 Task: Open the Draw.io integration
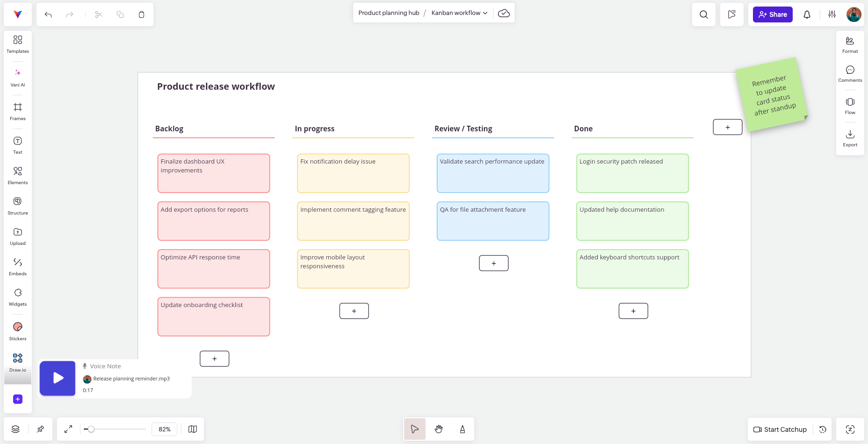pyautogui.click(x=17, y=362)
